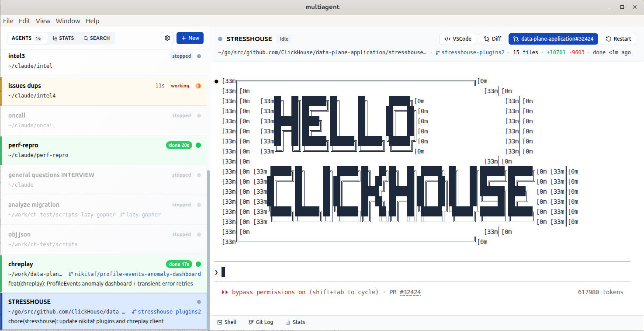Open the Edit menu
The width and height of the screenshot is (644, 331).
[24, 21]
